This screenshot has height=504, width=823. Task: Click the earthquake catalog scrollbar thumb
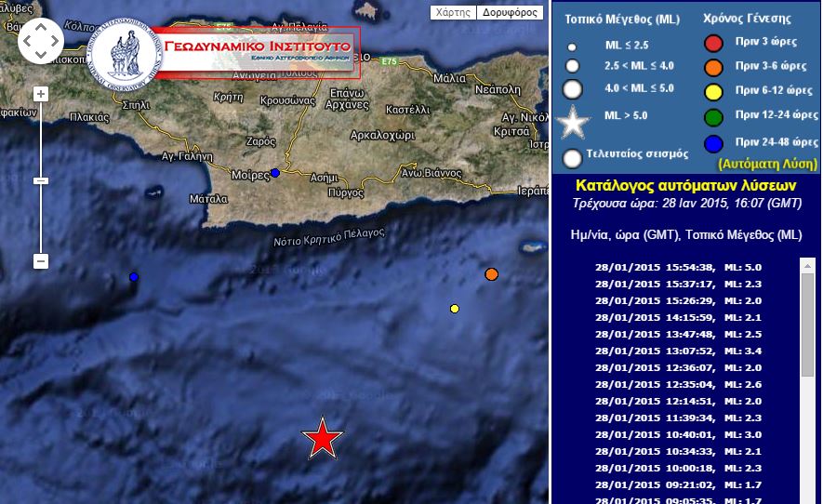807,325
